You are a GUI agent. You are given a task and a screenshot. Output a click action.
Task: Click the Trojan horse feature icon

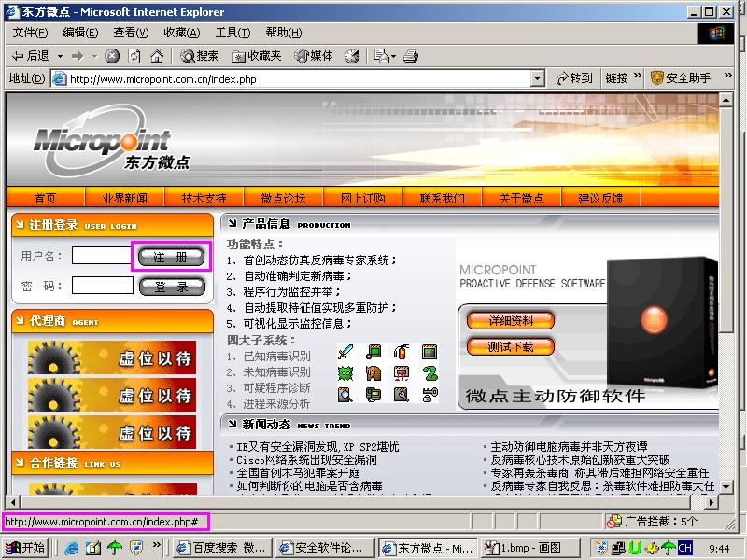(373, 373)
